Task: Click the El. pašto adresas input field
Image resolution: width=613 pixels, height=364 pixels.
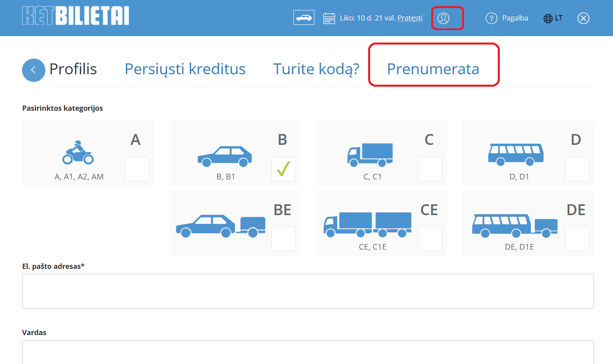Action: (x=308, y=291)
